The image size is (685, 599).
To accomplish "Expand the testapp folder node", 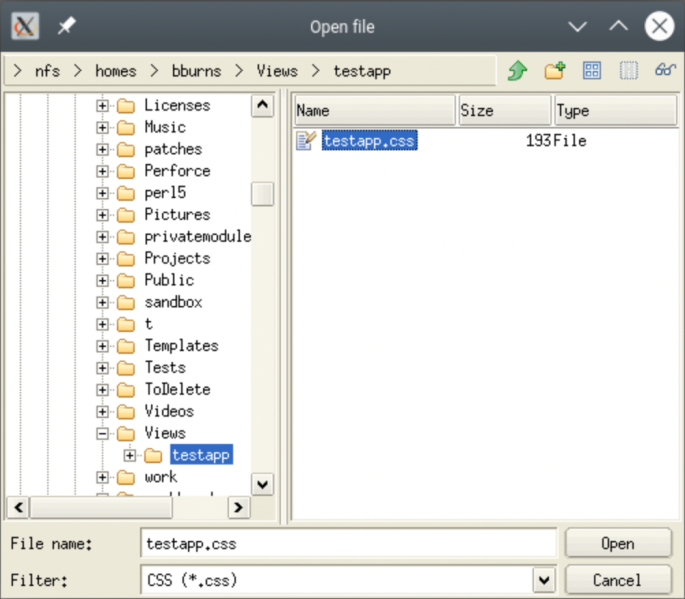I will pos(130,455).
